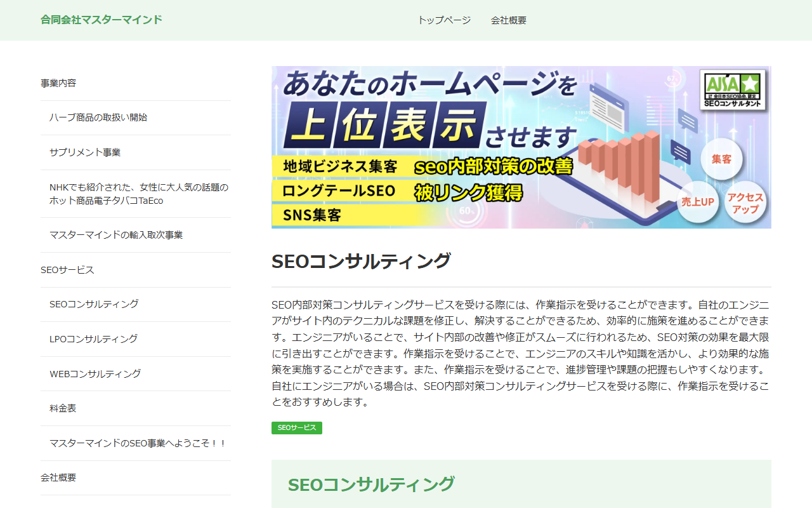
Task: Click the 合同会社マスターマインド site logo
Action: [101, 20]
